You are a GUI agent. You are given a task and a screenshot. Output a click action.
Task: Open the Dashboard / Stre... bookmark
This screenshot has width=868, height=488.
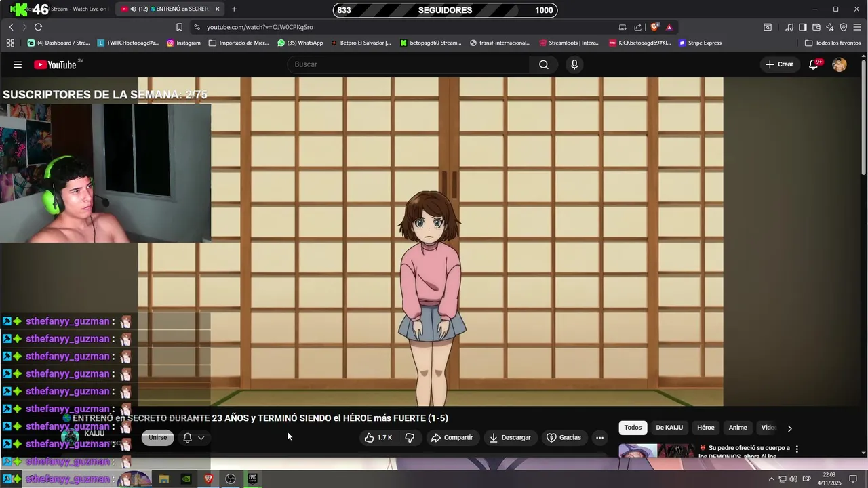click(58, 43)
